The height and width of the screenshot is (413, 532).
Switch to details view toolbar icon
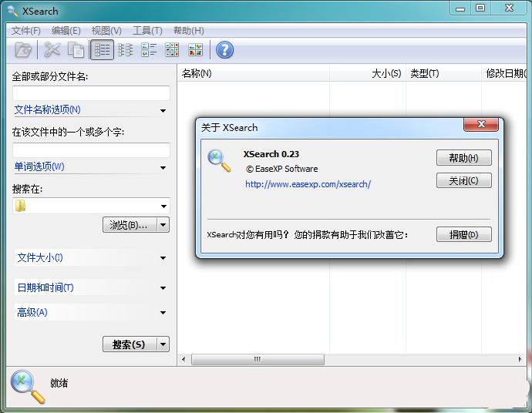pos(102,50)
